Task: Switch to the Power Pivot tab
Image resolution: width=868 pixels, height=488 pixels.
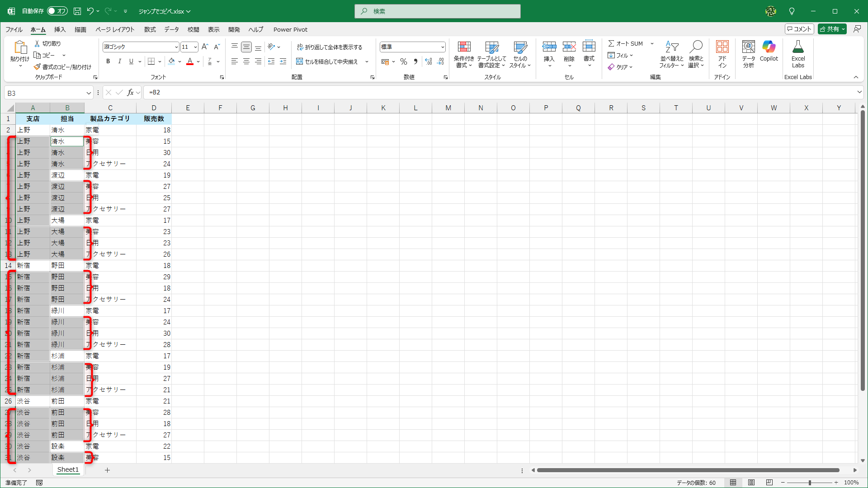Action: [290, 29]
